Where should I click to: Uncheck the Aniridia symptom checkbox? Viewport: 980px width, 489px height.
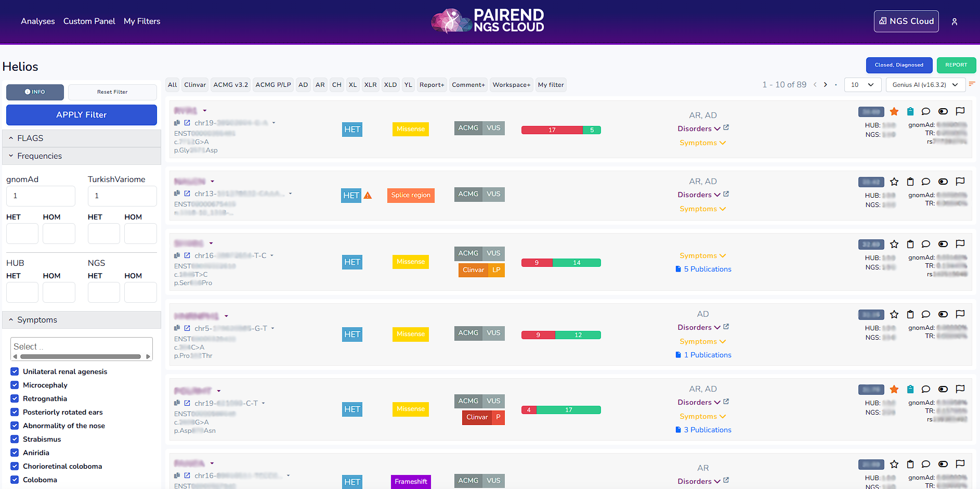tap(15, 453)
